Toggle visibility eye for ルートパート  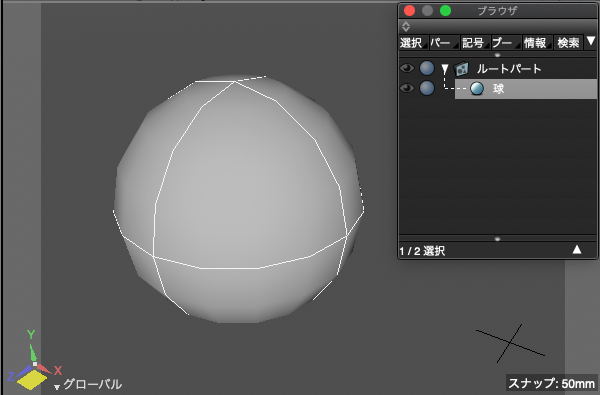(407, 69)
